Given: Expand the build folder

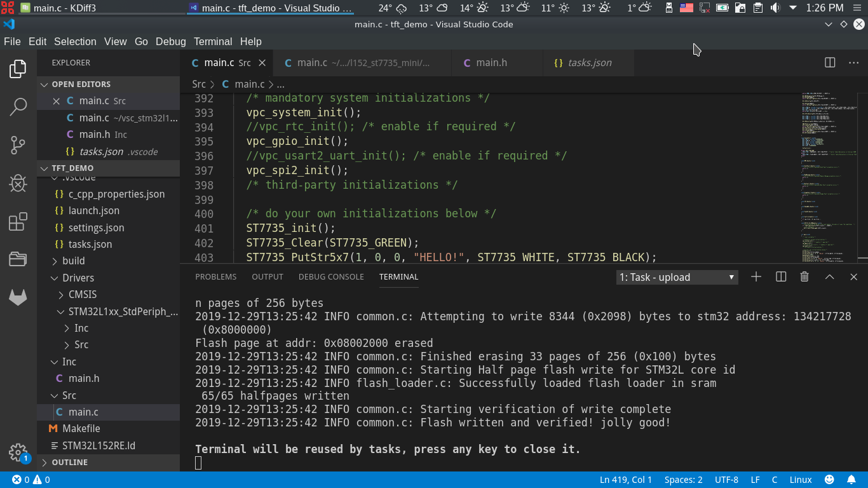Looking at the screenshot, I should point(73,261).
